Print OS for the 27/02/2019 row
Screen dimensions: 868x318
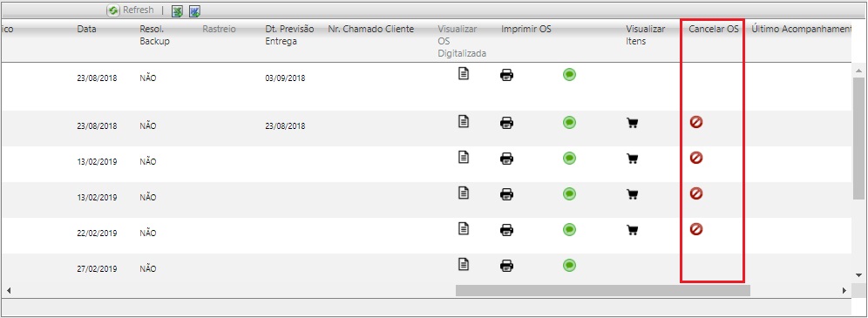pos(506,266)
